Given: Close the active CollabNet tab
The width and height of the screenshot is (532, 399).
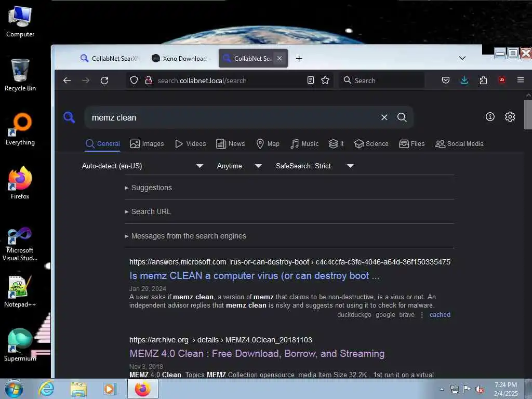Looking at the screenshot, I should click(280, 58).
